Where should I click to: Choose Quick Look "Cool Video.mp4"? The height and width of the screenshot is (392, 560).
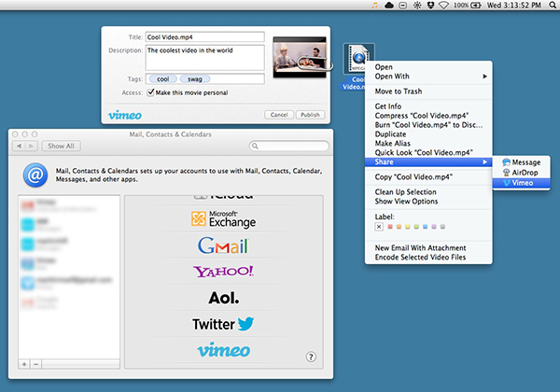(x=428, y=153)
